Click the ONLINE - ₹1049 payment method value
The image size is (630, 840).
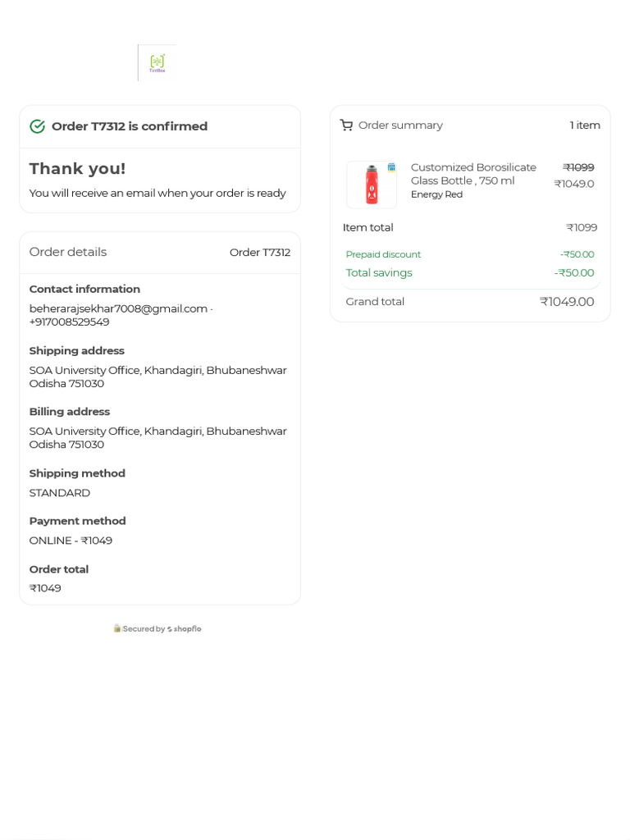pos(71,541)
